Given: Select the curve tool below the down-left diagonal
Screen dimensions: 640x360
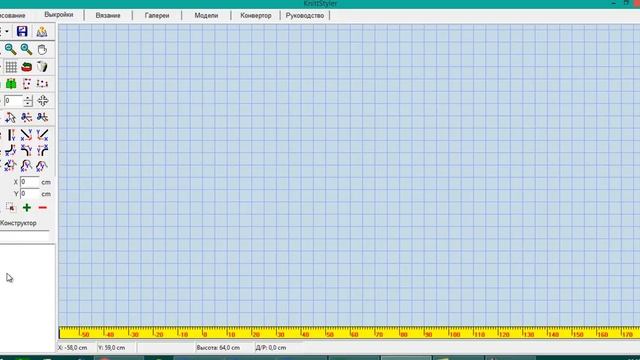Looking at the screenshot, I should [x=42, y=151].
